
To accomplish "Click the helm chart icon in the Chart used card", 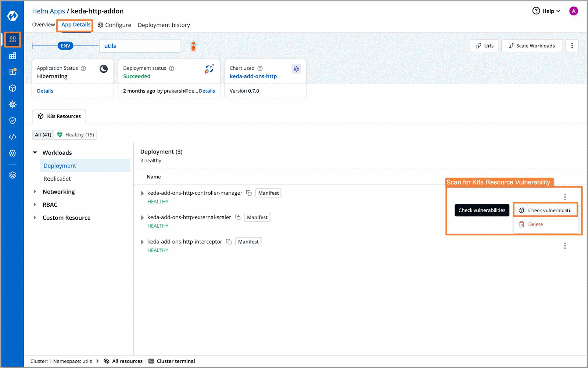I will pos(297,69).
